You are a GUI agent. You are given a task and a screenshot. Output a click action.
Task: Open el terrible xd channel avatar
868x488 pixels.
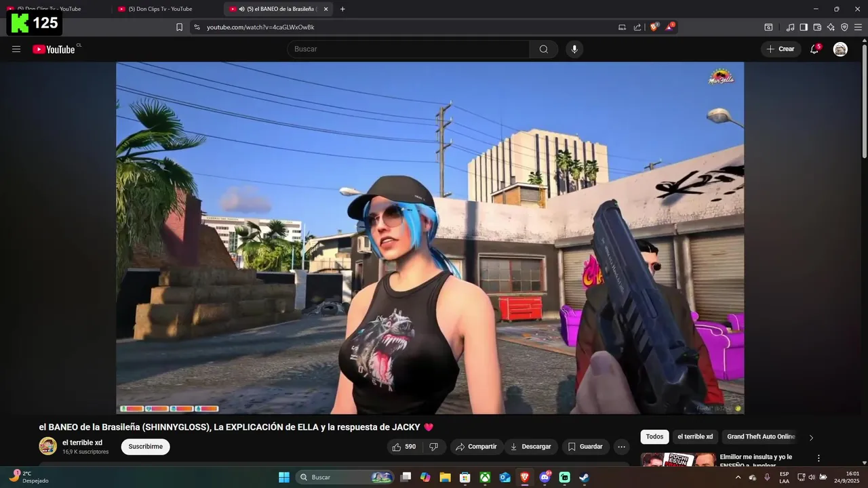coord(47,446)
